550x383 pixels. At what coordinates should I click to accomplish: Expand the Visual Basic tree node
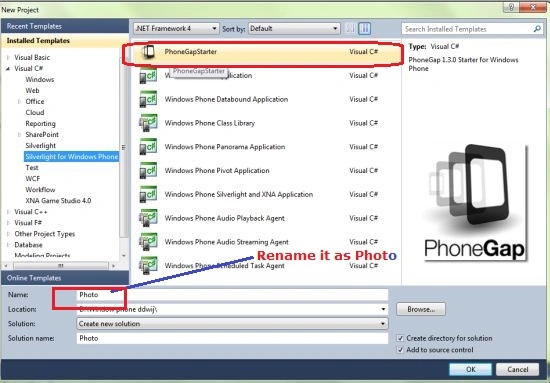click(x=8, y=58)
